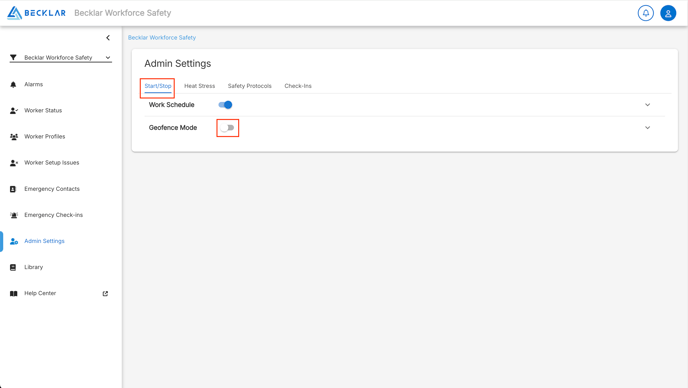Open user account avatar menu

pyautogui.click(x=668, y=13)
